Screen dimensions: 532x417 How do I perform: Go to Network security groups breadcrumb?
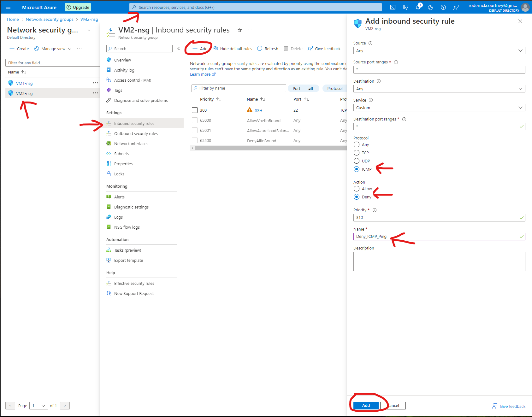point(50,19)
